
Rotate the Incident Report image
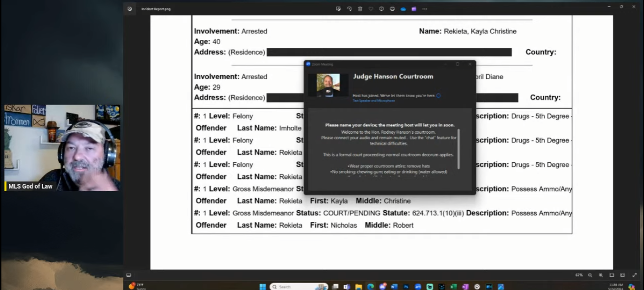349,9
